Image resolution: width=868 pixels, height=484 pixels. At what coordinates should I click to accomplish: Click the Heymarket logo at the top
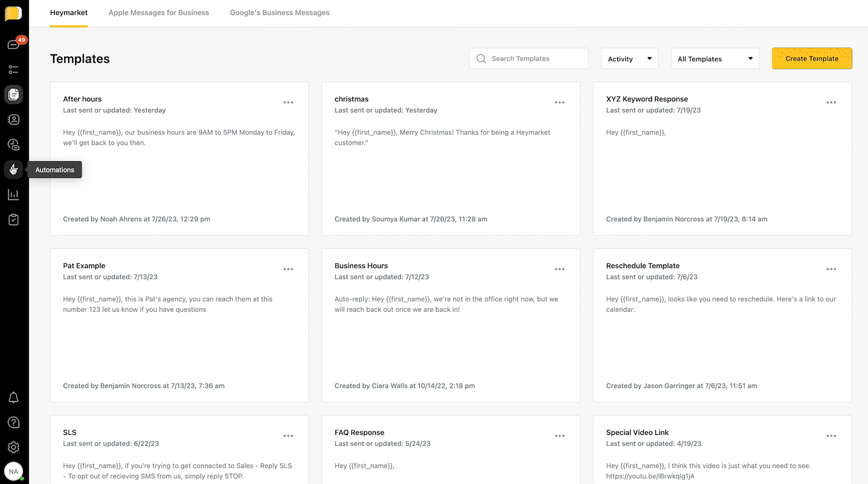click(x=13, y=13)
